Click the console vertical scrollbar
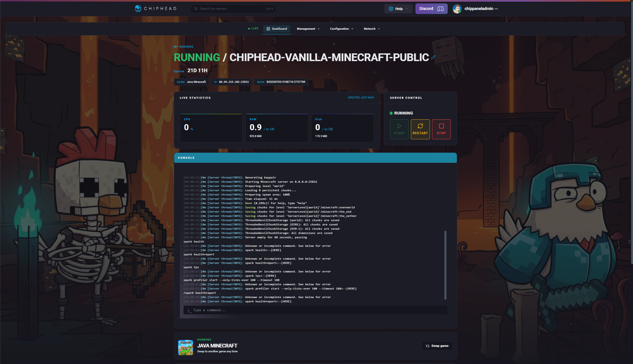Screen dimensions: 633x364 coord(445,265)
